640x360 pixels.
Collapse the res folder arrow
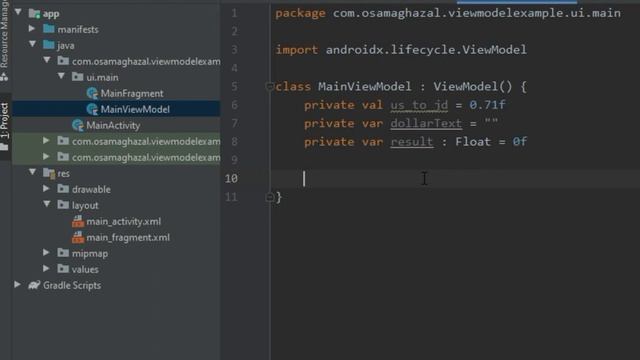pyautogui.click(x=33, y=172)
